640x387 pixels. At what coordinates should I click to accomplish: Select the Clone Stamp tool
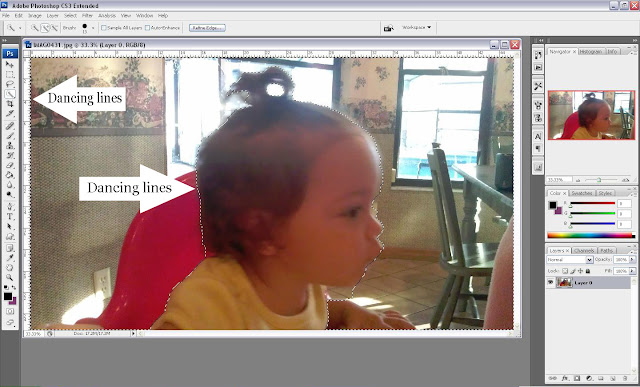[x=10, y=145]
